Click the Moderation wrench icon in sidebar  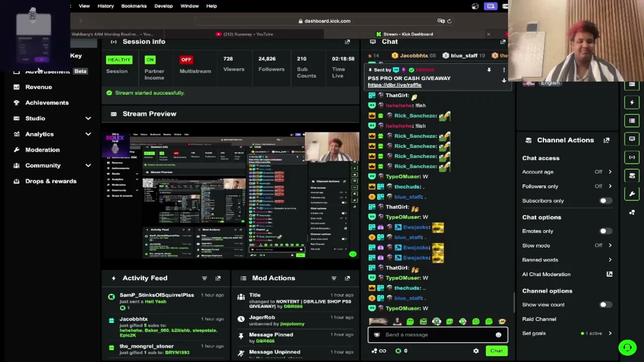click(17, 150)
